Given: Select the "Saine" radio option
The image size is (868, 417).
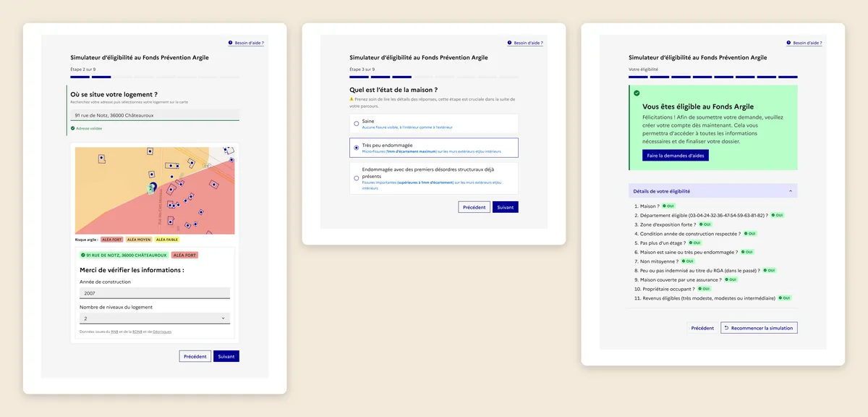Looking at the screenshot, I should tap(356, 124).
